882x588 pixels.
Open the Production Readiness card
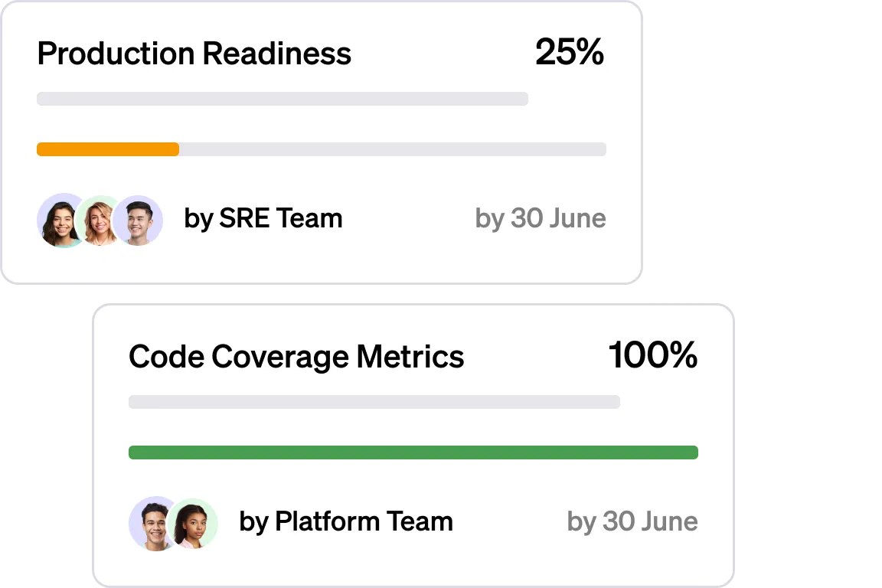point(322,142)
